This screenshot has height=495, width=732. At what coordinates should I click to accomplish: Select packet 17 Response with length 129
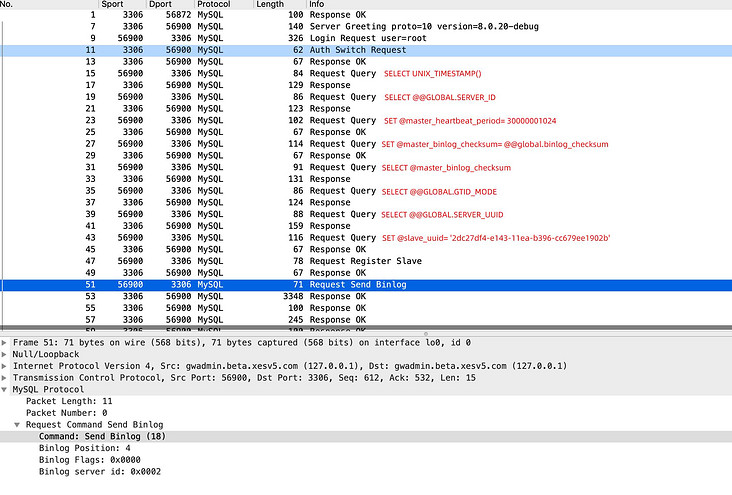[x=366, y=85]
